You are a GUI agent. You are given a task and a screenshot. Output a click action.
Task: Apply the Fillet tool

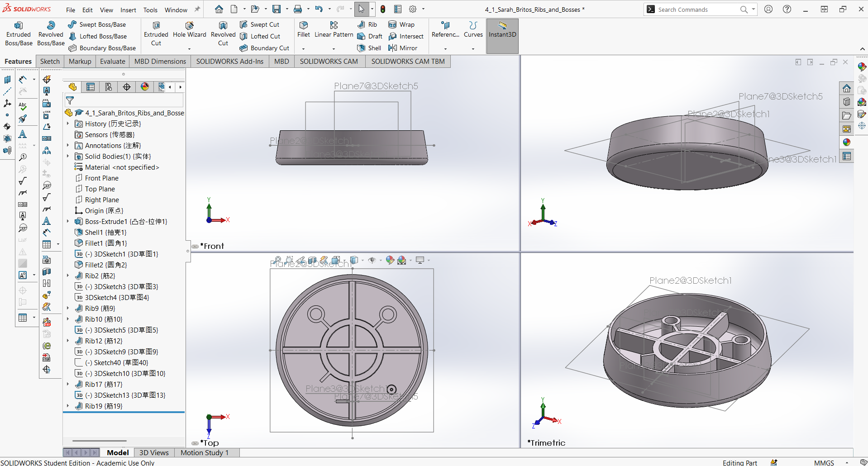click(304, 30)
